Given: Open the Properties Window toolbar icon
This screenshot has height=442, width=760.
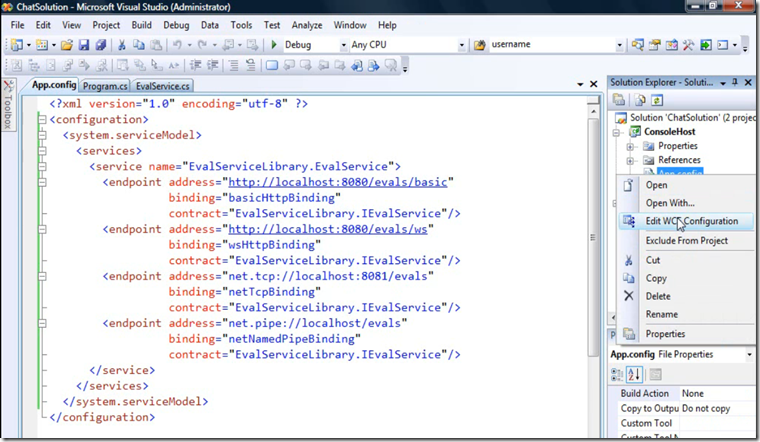Looking at the screenshot, I should click(x=654, y=45).
